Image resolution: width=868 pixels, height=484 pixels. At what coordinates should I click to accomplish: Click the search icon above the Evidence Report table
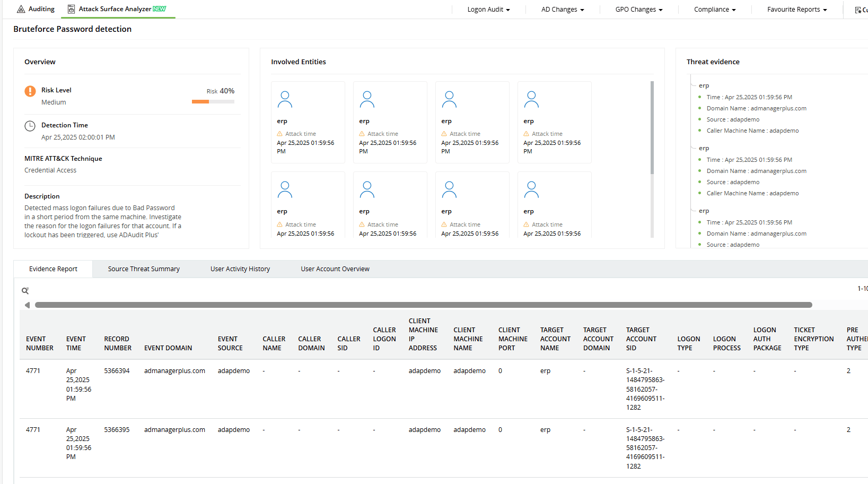pyautogui.click(x=25, y=291)
